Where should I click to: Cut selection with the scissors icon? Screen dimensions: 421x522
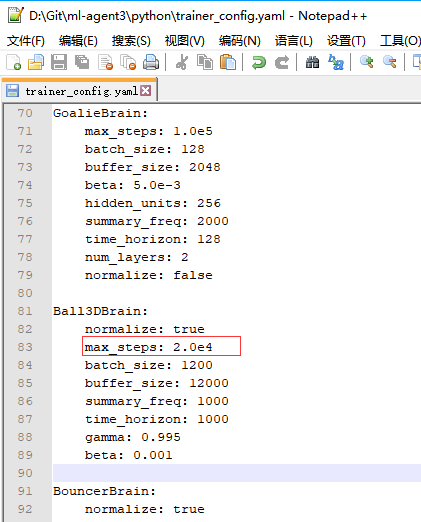click(x=182, y=62)
